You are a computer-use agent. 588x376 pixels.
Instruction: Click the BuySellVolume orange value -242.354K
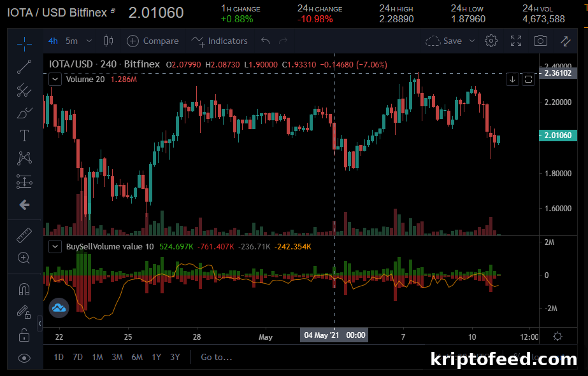coord(293,247)
